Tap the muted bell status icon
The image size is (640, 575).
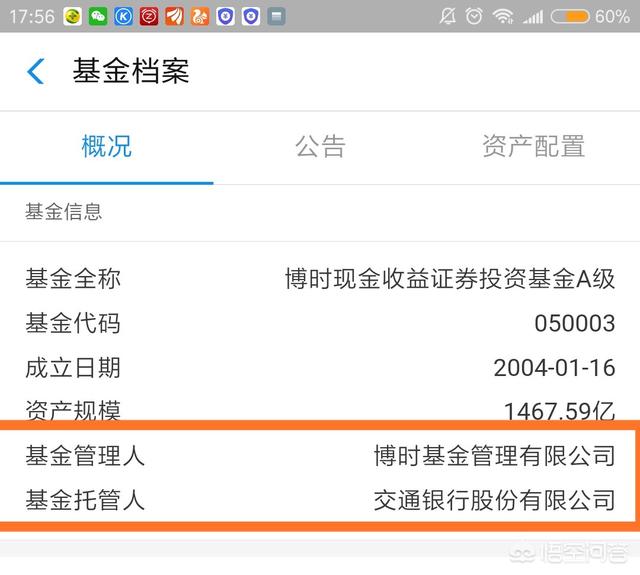447,16
